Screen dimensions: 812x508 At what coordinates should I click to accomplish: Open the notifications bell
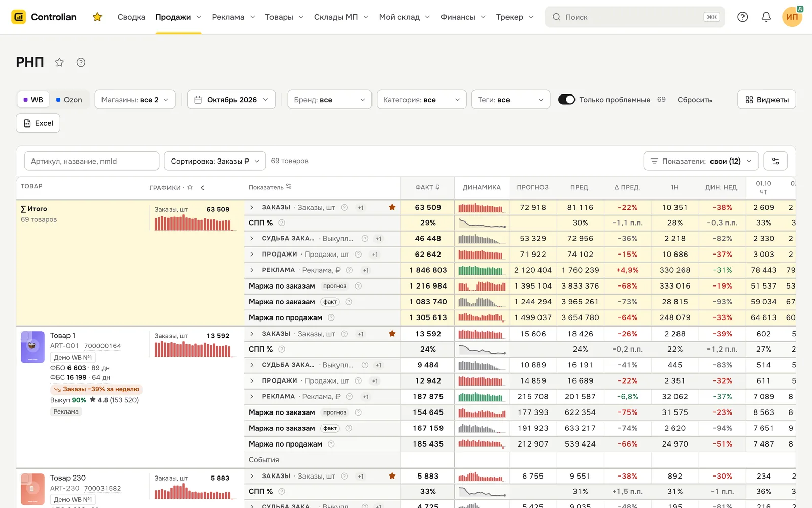pos(766,17)
